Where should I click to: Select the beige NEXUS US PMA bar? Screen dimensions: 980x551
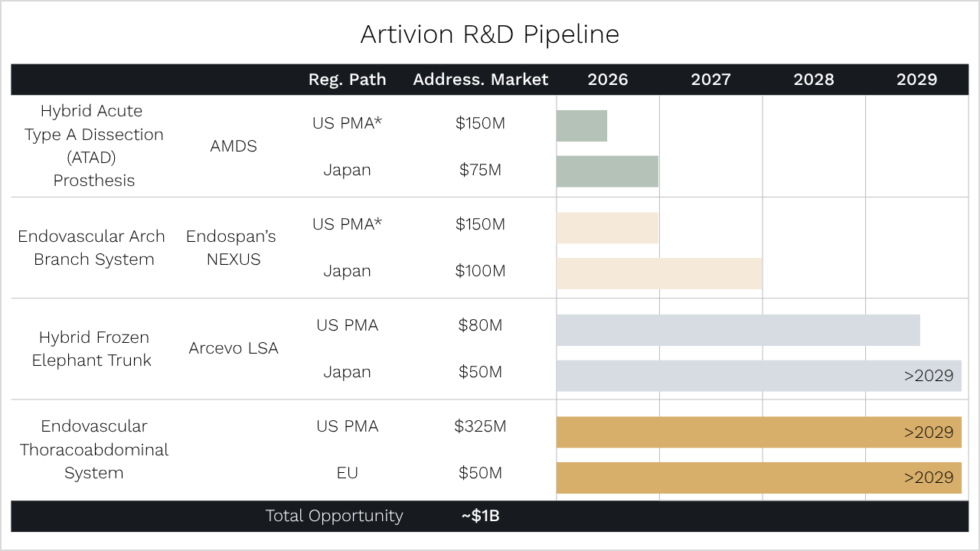coord(607,227)
